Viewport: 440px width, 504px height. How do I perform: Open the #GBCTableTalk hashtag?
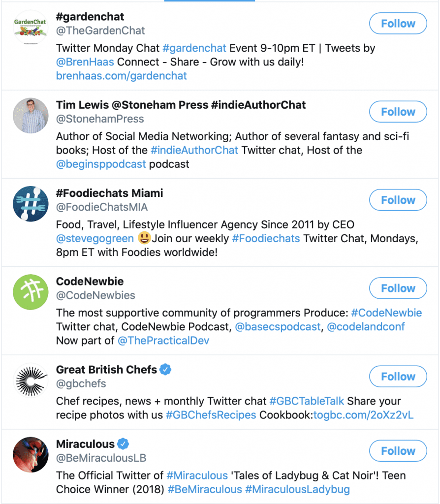(x=307, y=401)
